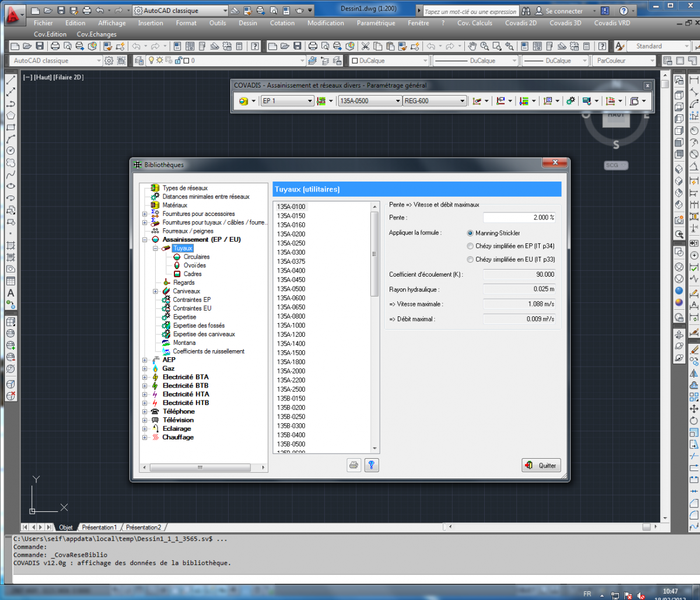Open the Fichier menu
Image resolution: width=700 pixels, height=600 pixels.
point(43,23)
